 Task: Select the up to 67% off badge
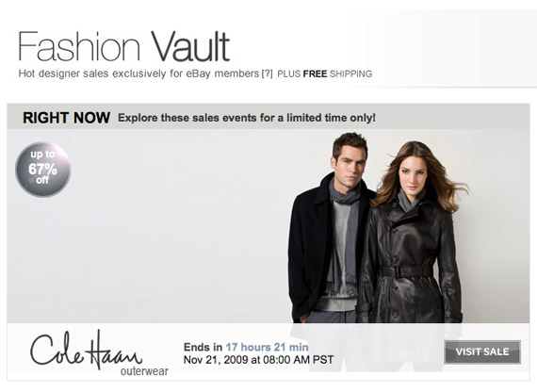point(43,170)
